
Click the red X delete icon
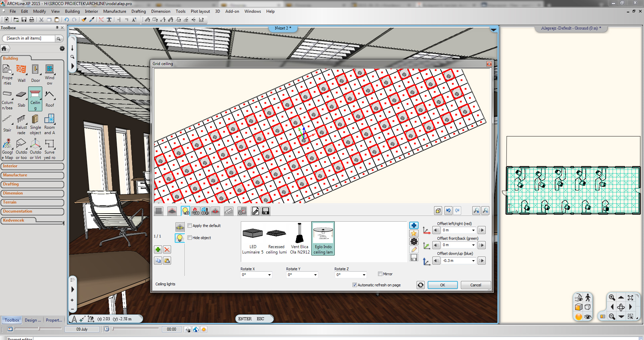coord(167,249)
